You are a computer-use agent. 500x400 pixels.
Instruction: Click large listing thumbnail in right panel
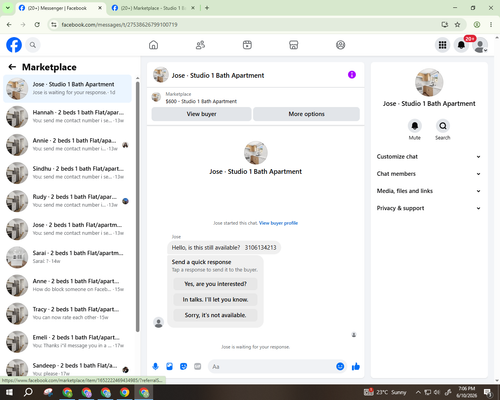(429, 82)
